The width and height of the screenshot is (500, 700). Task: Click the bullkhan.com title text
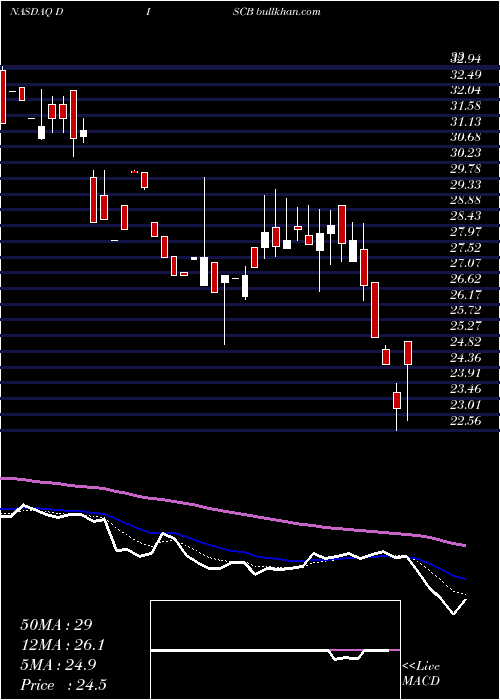[x=288, y=12]
